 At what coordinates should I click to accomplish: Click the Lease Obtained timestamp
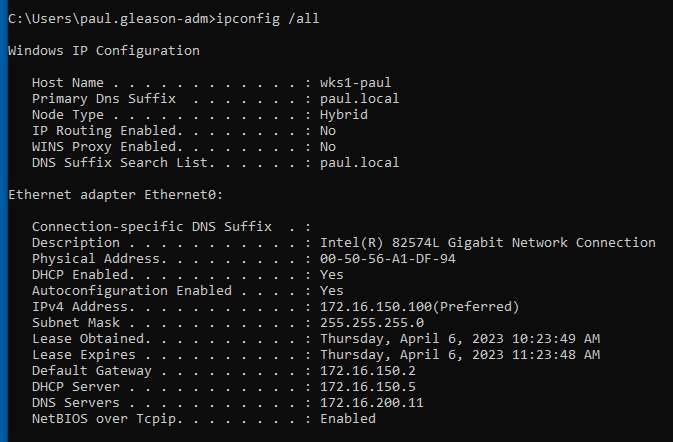click(460, 338)
